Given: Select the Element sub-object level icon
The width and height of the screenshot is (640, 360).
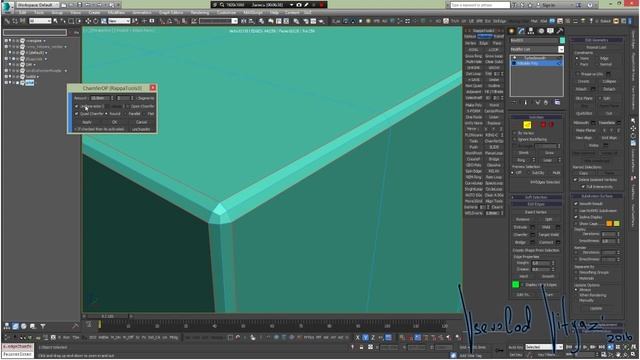Looking at the screenshot, I should 551,124.
